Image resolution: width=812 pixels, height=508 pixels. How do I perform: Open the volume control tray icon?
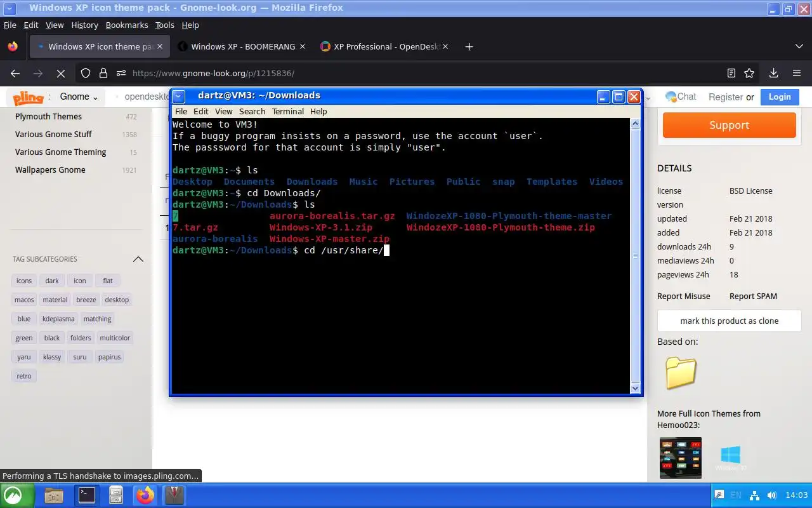coord(771,495)
